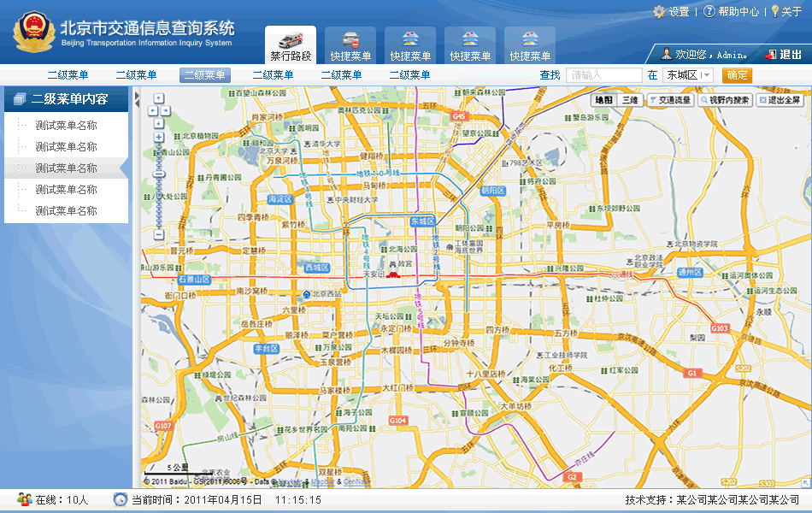This screenshot has height=513, width=812.
Task: Click the G45 highway badge
Action: pyautogui.click(x=459, y=116)
